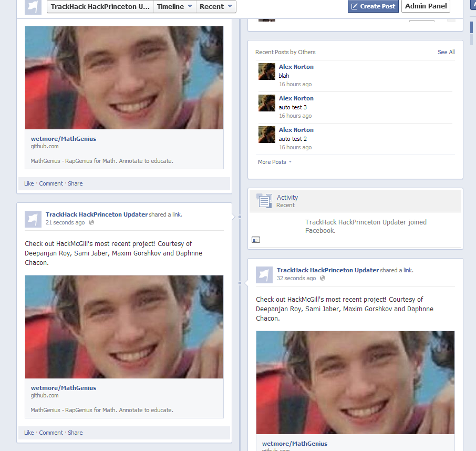
Task: Comment on the 21 seconds ago post
Action: [x=50, y=433]
